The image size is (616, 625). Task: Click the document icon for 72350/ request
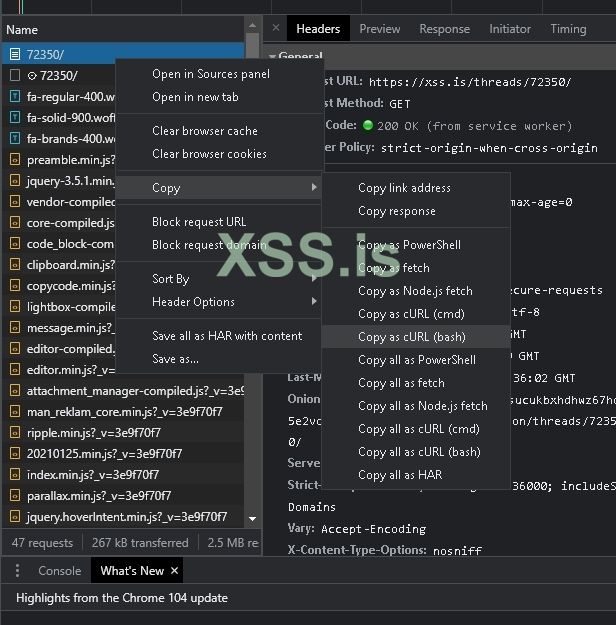[x=15, y=54]
